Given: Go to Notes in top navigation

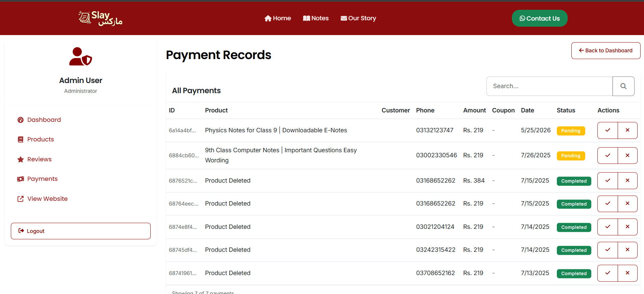Looking at the screenshot, I should (316, 18).
